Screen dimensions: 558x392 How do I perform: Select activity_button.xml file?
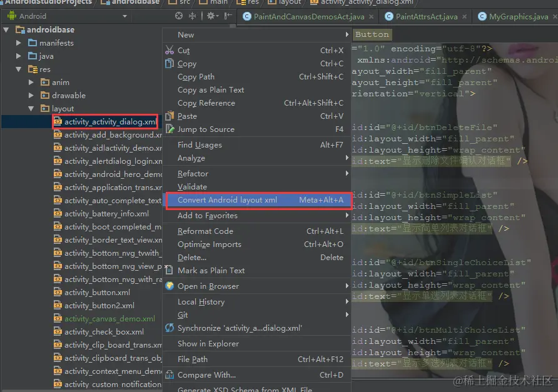point(97,293)
